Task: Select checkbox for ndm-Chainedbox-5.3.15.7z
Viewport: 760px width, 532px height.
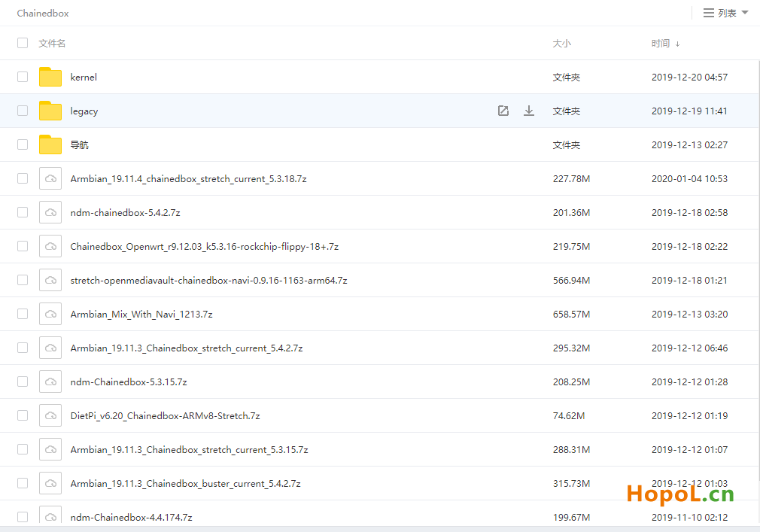Action: coord(23,382)
